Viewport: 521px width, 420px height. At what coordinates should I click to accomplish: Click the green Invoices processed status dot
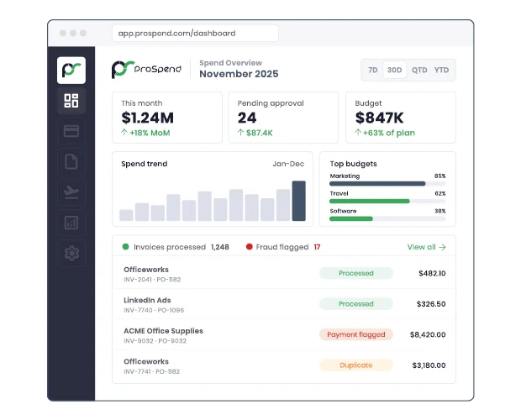(x=125, y=247)
